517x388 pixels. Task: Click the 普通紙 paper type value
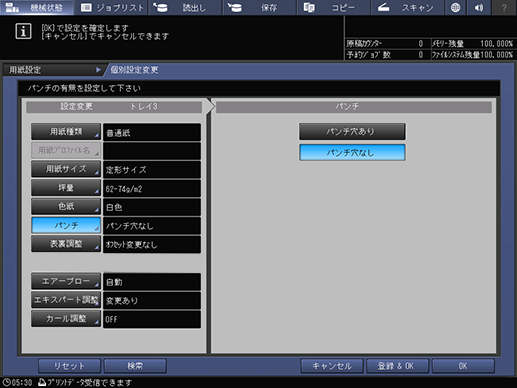152,132
